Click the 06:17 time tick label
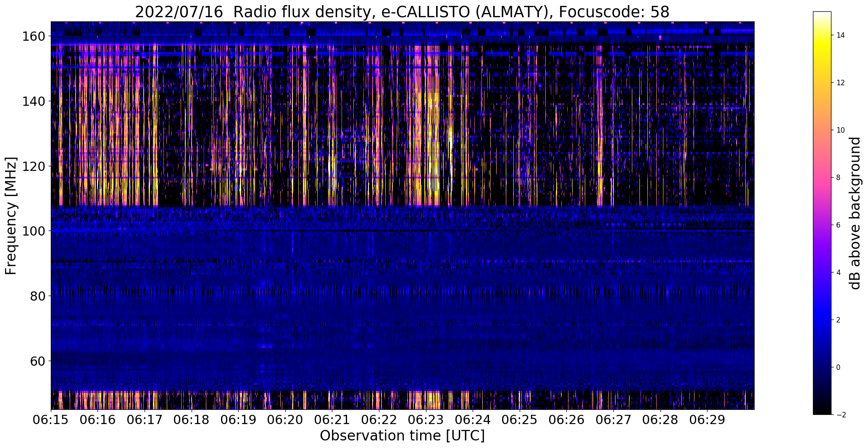868x448 pixels. click(x=145, y=420)
